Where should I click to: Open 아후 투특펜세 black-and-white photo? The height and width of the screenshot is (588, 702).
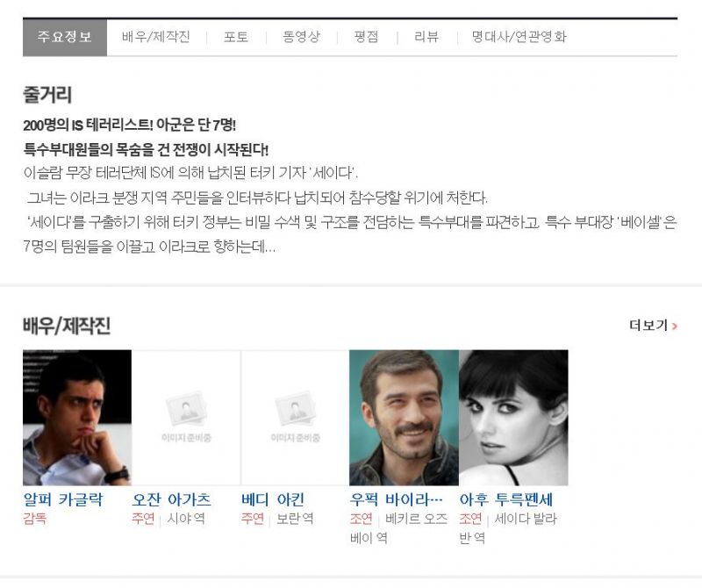pyautogui.click(x=513, y=418)
